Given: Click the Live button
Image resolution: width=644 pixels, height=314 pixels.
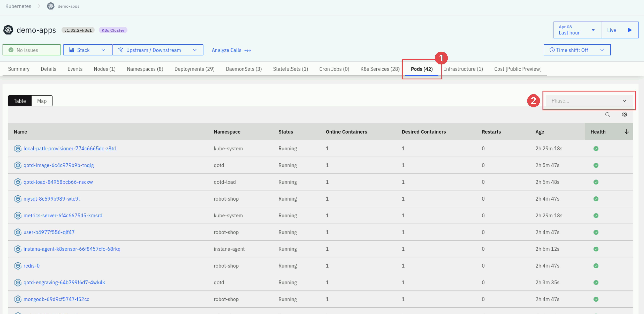Looking at the screenshot, I should (620, 30).
